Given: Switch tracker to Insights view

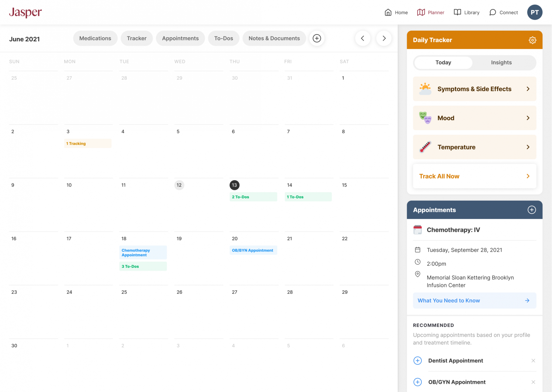Looking at the screenshot, I should coord(501,63).
